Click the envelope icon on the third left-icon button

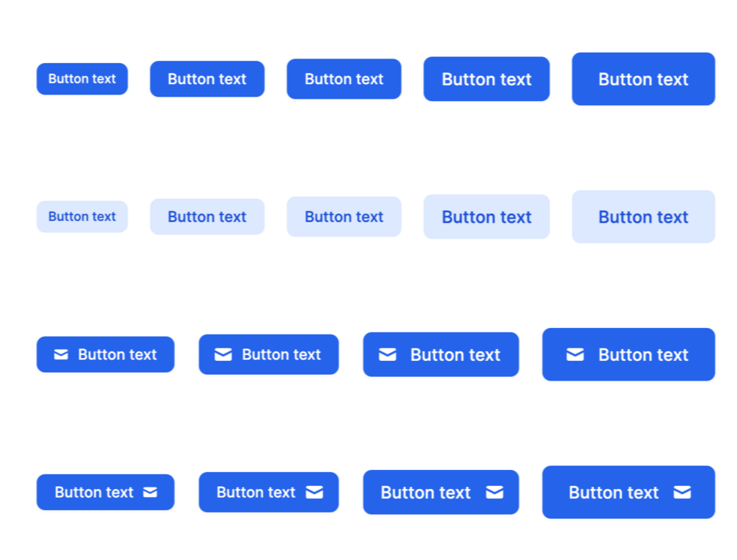pos(388,354)
